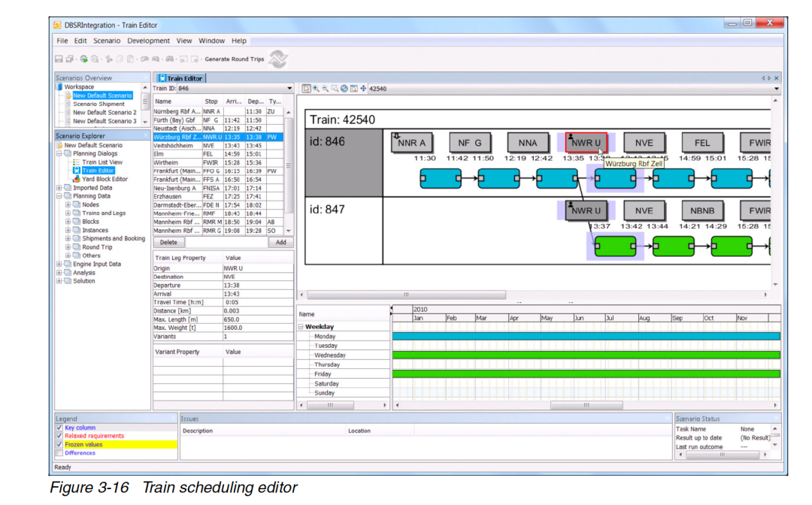The width and height of the screenshot is (812, 505).
Task: Open the Window menu
Action: [x=211, y=41]
